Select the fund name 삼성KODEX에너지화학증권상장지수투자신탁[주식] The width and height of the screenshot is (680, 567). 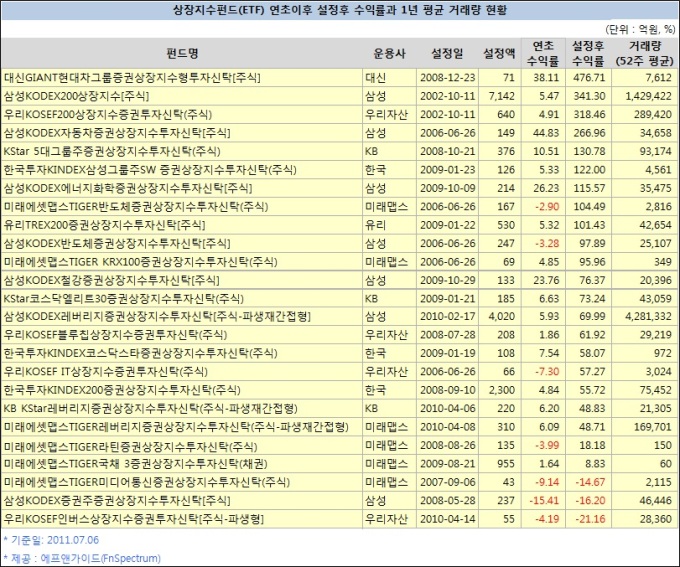click(128, 188)
